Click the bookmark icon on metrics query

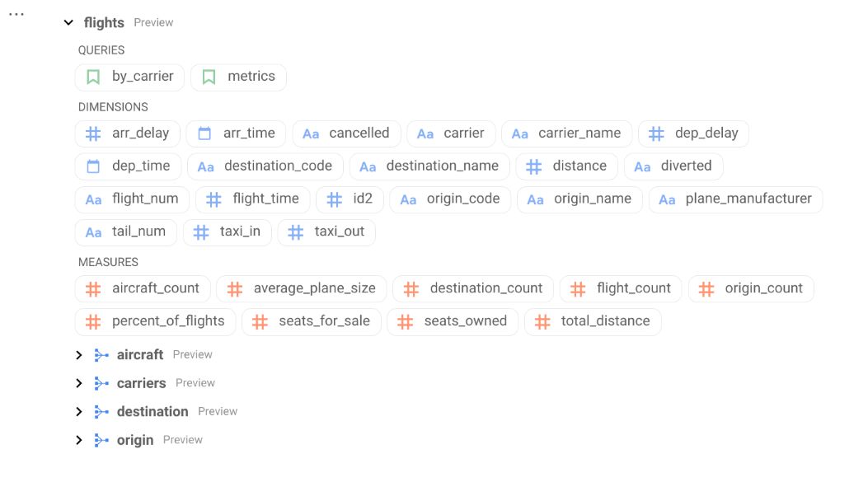pyautogui.click(x=209, y=77)
